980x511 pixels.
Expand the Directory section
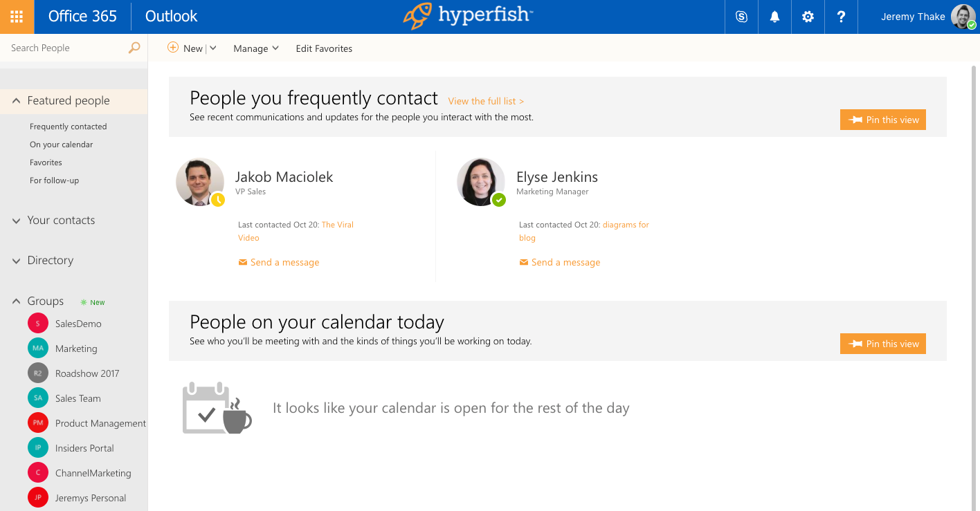point(16,261)
